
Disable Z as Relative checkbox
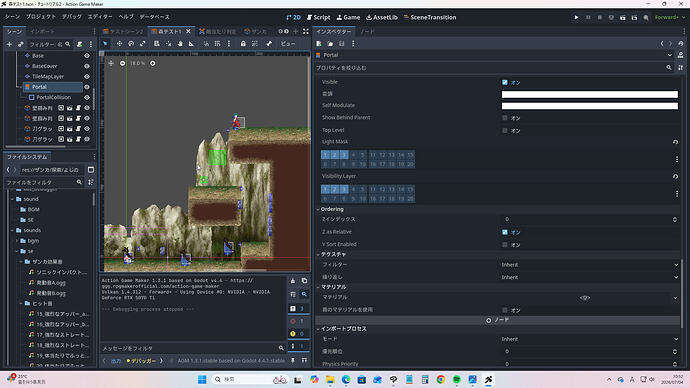coord(505,232)
